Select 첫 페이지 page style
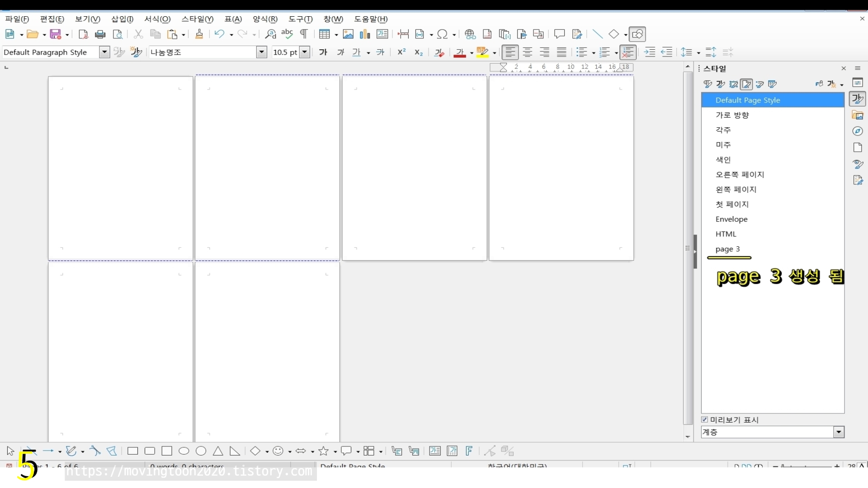868x488 pixels. click(x=773, y=204)
